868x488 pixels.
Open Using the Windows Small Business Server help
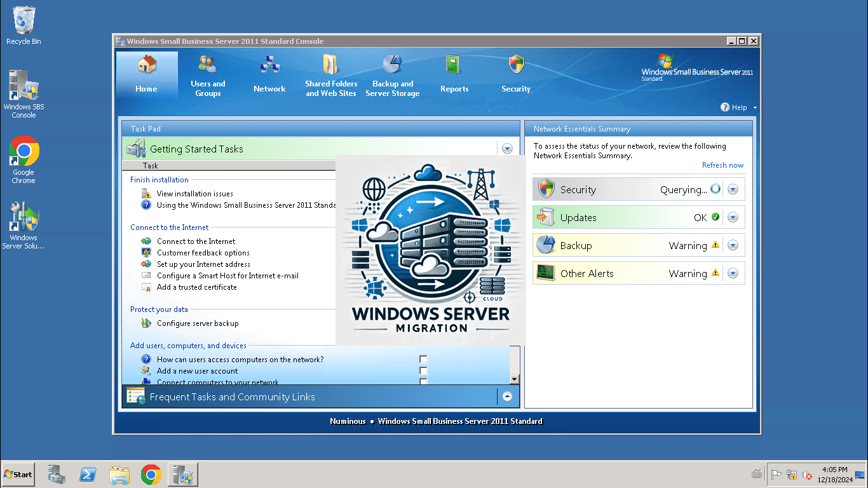[x=247, y=205]
